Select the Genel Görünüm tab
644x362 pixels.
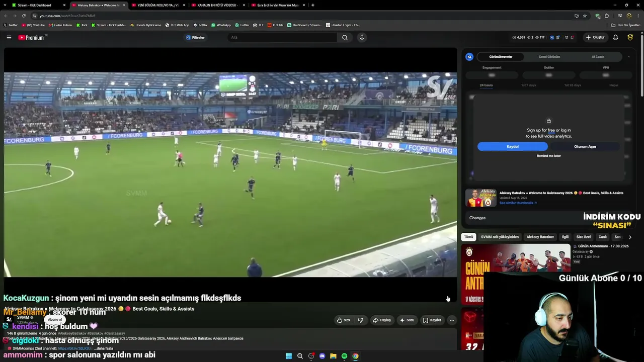pos(549,57)
